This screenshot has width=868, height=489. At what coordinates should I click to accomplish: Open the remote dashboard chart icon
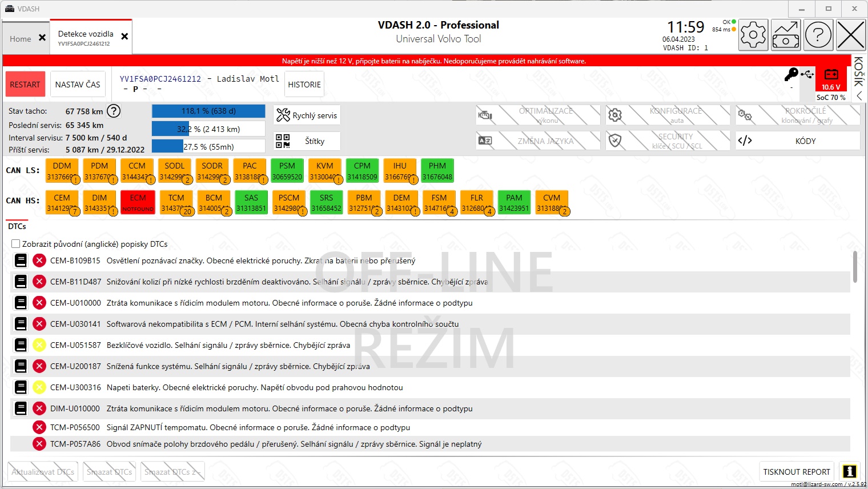coord(786,35)
